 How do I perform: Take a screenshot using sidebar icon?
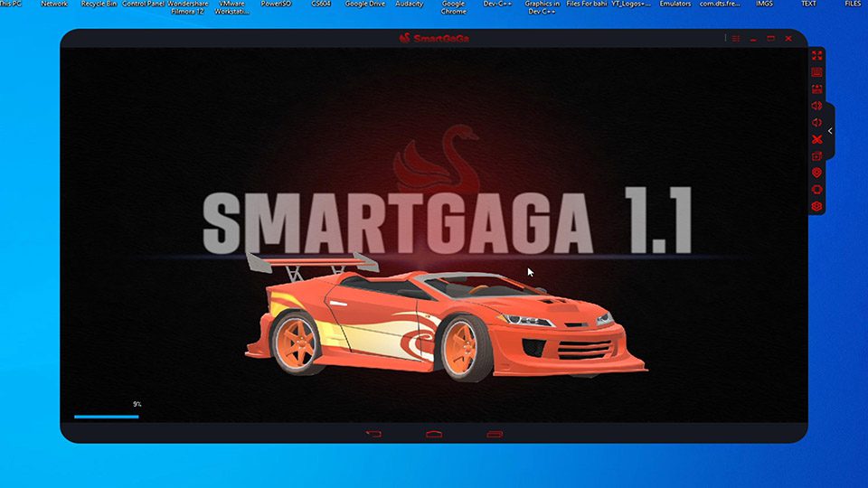tap(817, 89)
